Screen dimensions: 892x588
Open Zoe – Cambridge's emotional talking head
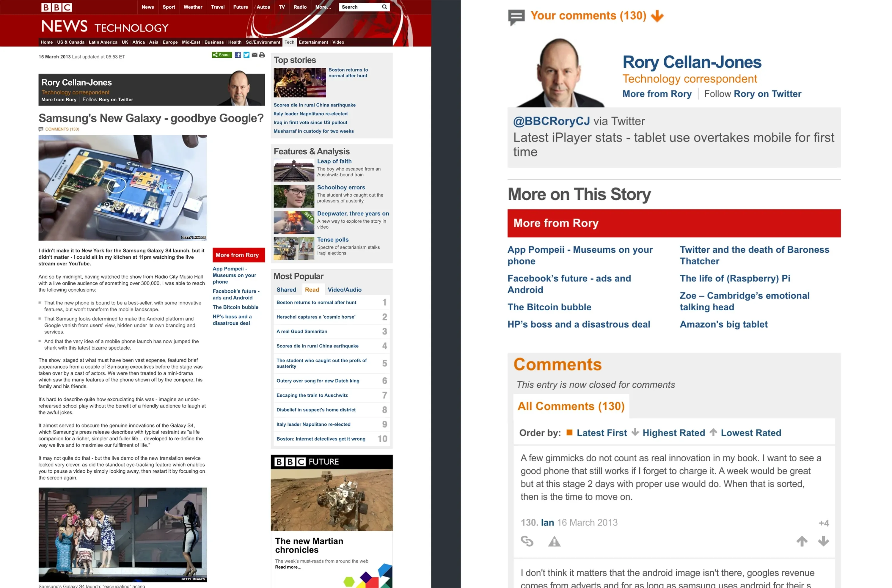pyautogui.click(x=745, y=301)
